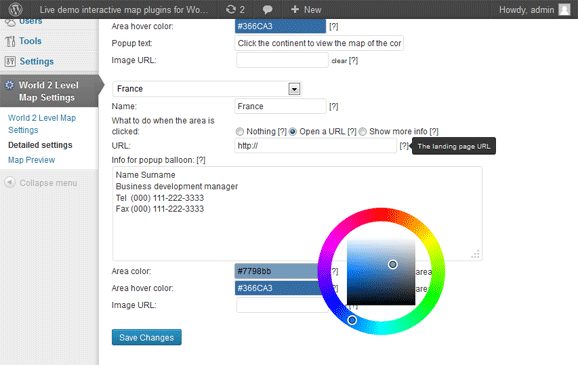Open the Settings menu
The image size is (578, 365).
tap(36, 61)
